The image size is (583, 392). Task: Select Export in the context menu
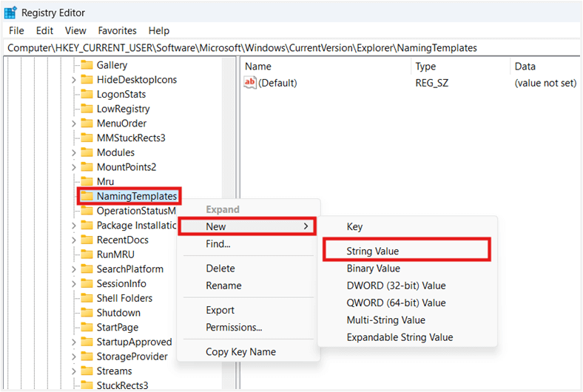pyautogui.click(x=248, y=310)
